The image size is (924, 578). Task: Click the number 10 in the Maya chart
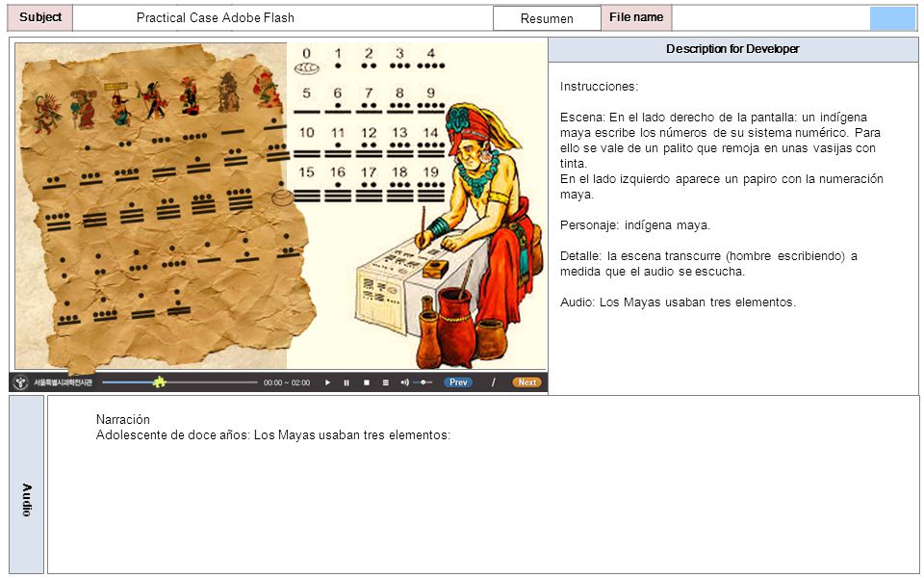tap(306, 133)
